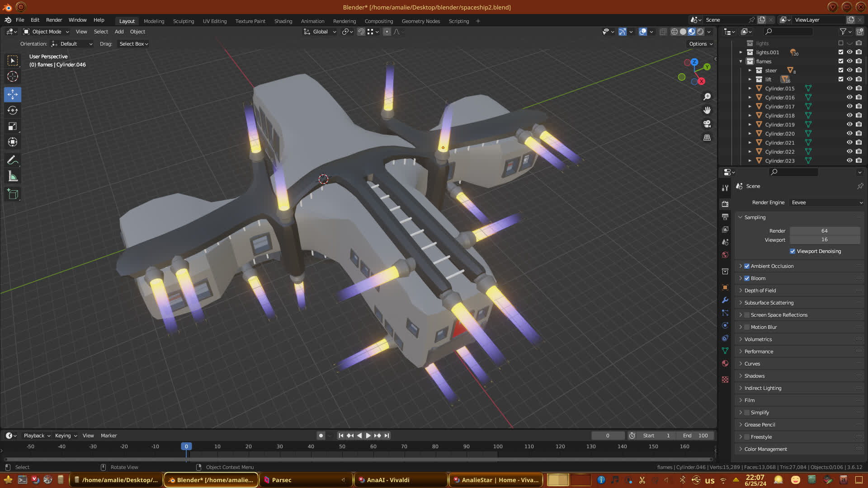Image resolution: width=868 pixels, height=488 pixels.
Task: Click the Options button in viewport header
Action: point(700,44)
